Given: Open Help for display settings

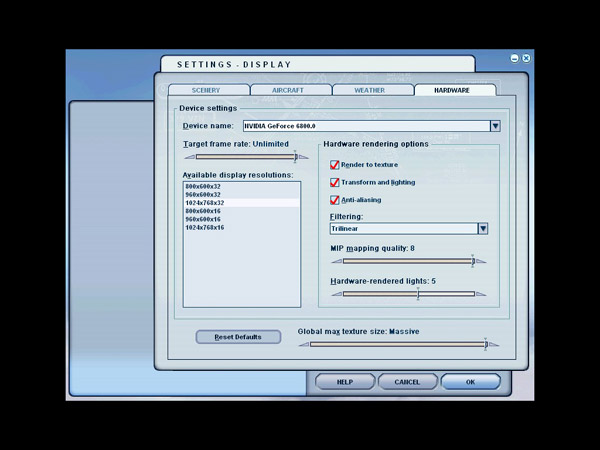Looking at the screenshot, I should [344, 382].
